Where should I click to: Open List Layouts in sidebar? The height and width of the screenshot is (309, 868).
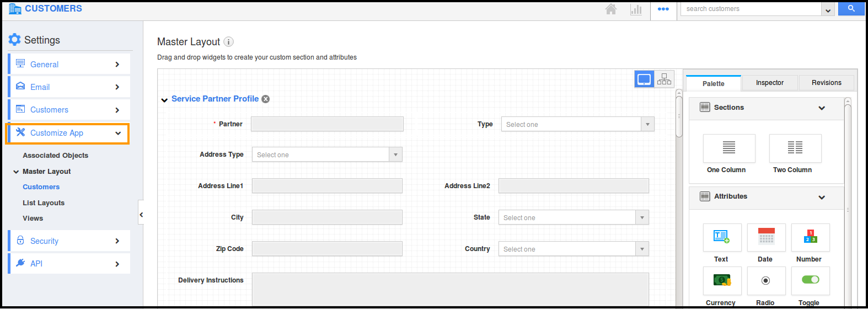coord(44,203)
